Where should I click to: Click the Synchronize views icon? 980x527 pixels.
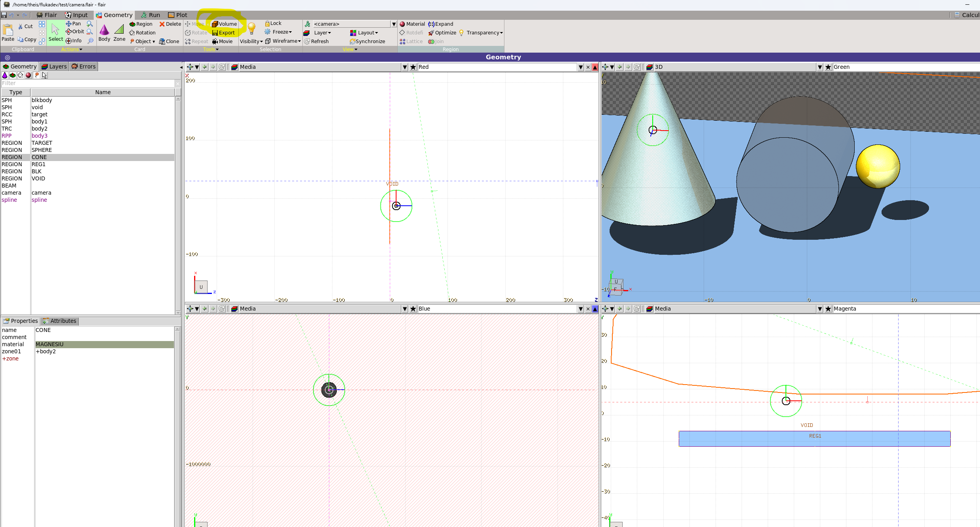(353, 42)
